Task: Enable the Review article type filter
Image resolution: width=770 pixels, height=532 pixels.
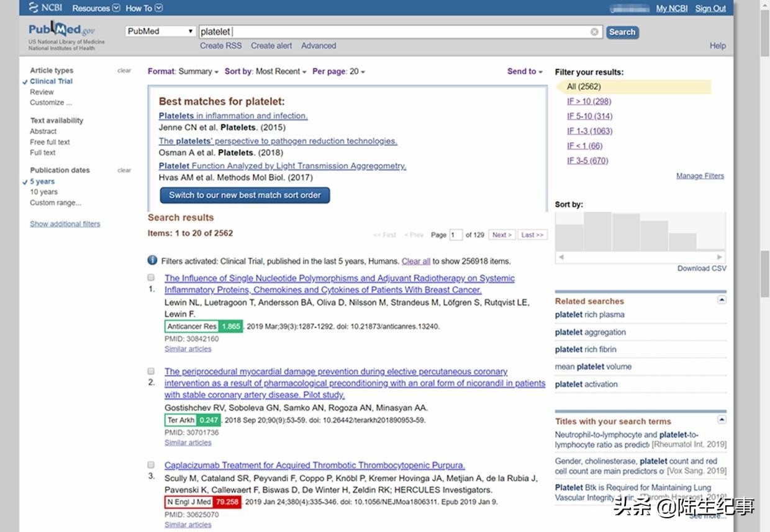Action: [42, 92]
